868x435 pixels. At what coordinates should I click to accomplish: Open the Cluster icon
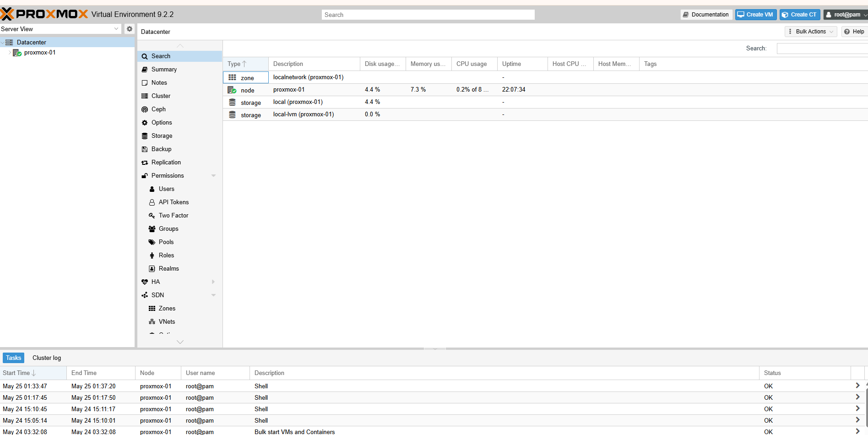(x=145, y=96)
